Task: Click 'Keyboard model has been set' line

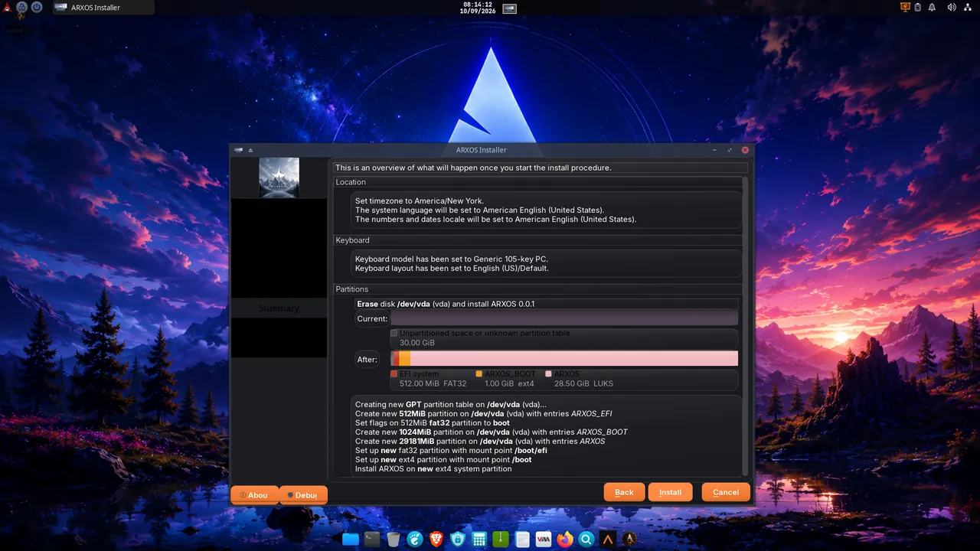Action: (x=452, y=259)
